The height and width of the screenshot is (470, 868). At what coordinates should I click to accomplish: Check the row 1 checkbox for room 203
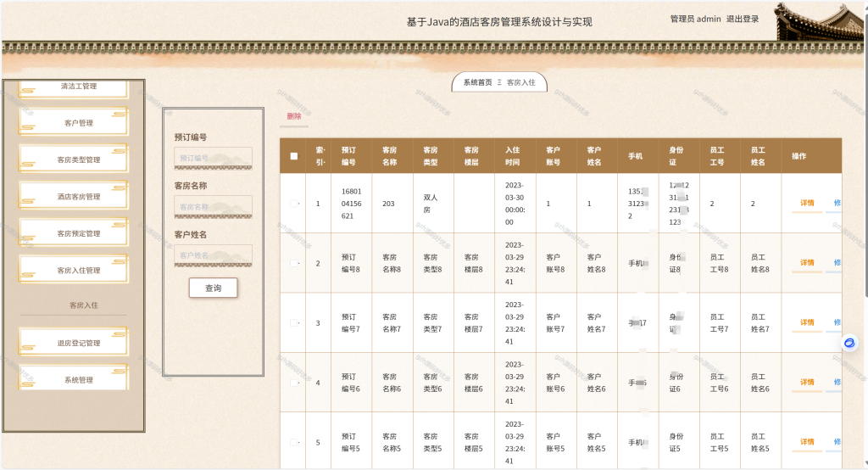[x=294, y=204]
